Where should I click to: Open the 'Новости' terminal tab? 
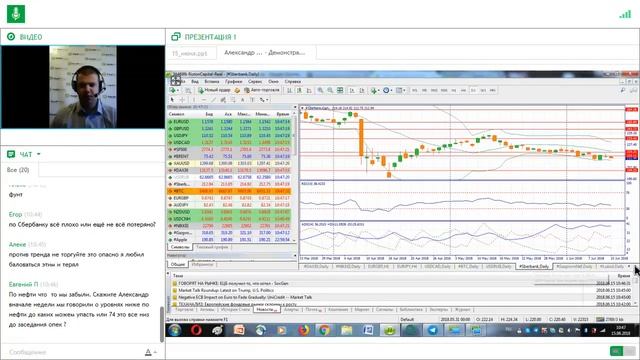coord(267,310)
